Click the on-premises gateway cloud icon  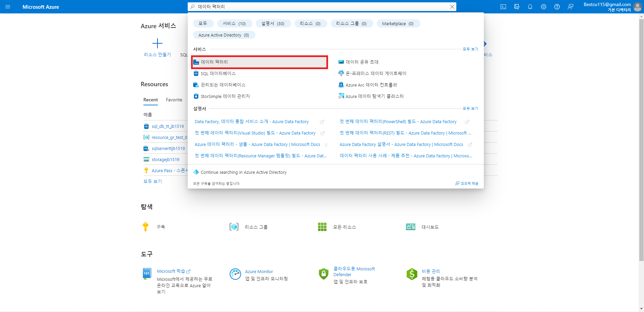[x=341, y=73]
